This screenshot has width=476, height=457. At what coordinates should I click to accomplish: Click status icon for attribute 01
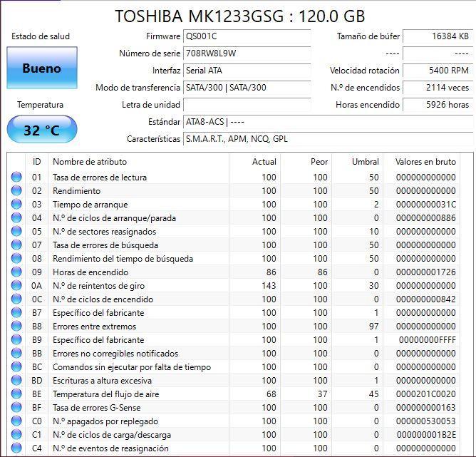click(x=16, y=177)
